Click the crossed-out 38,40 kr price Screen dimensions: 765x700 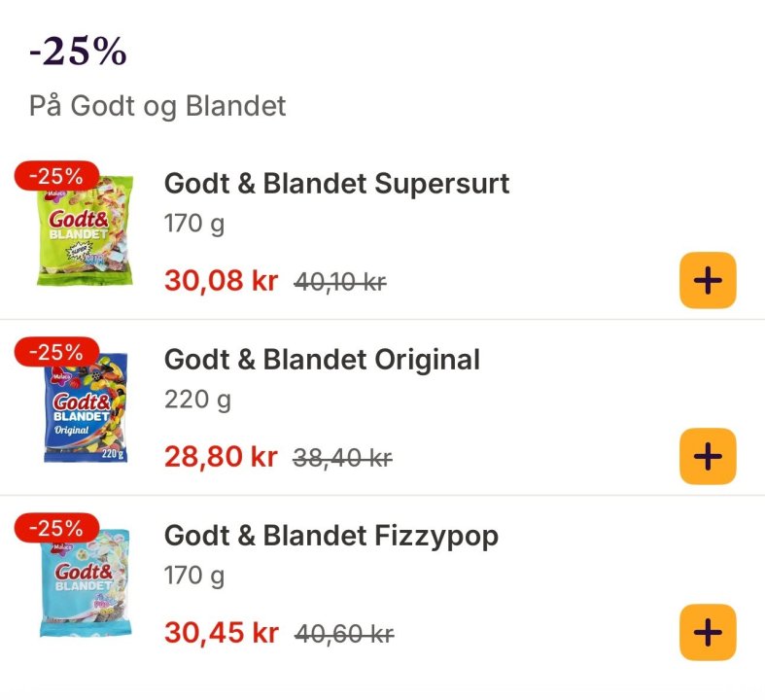click(x=342, y=459)
